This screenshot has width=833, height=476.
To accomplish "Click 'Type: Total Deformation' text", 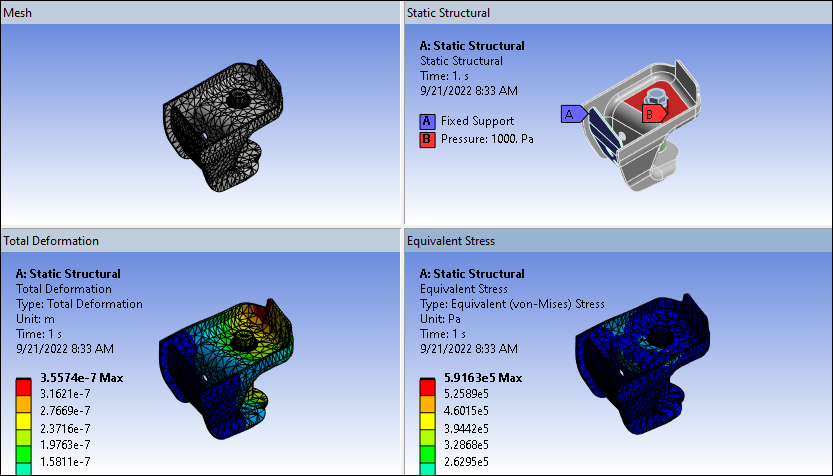I will (x=79, y=304).
